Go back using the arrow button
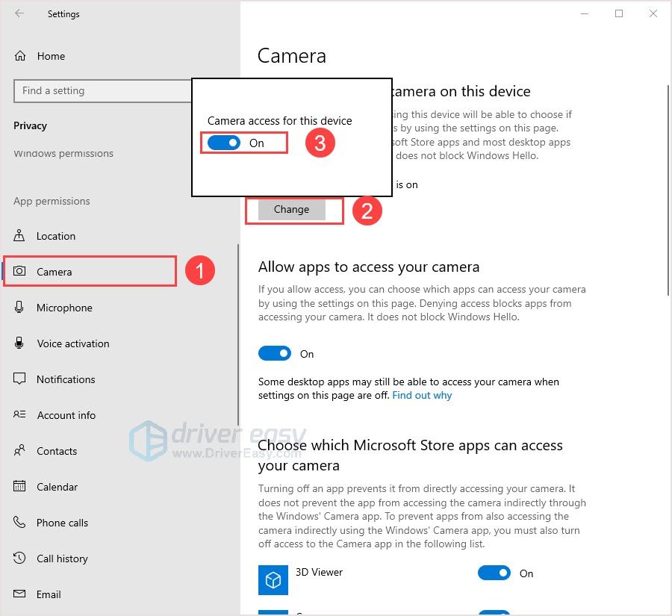 19,13
